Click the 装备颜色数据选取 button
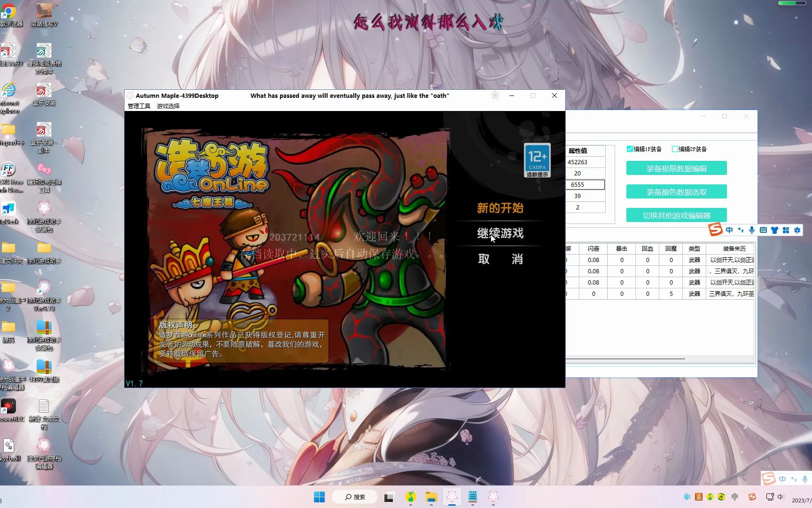The height and width of the screenshot is (508, 812). coord(676,192)
